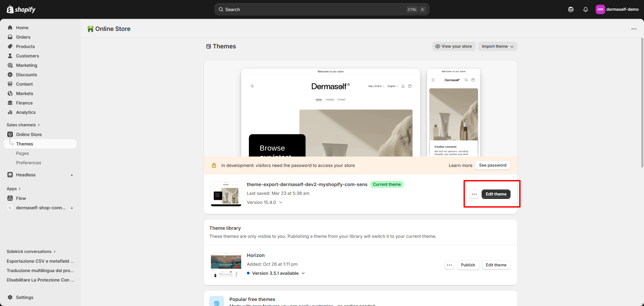
Task: Click the See password button
Action: pos(492,165)
